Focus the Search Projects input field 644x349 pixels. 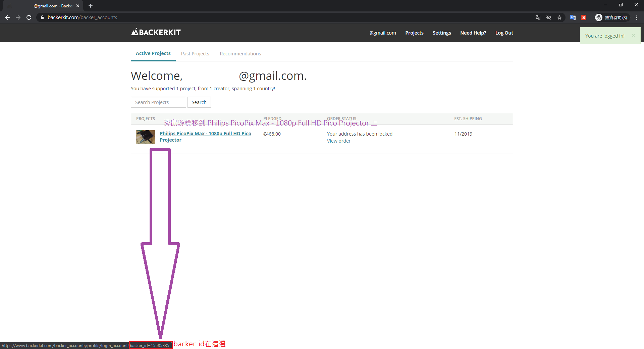pyautogui.click(x=158, y=102)
